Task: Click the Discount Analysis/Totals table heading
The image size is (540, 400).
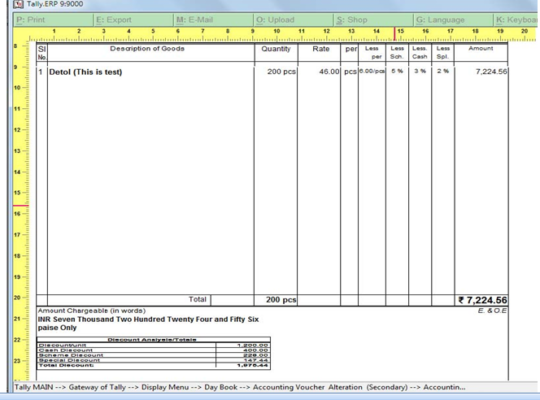Action: pos(152,340)
